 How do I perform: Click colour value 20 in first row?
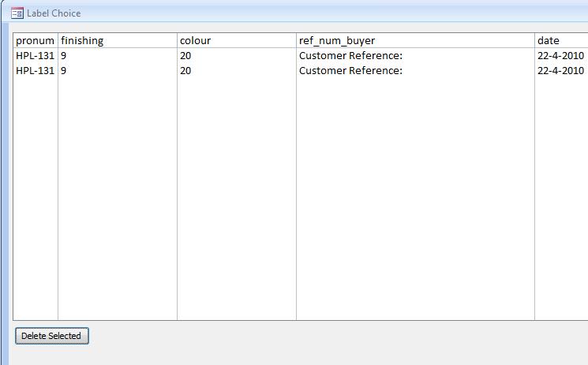[185, 55]
